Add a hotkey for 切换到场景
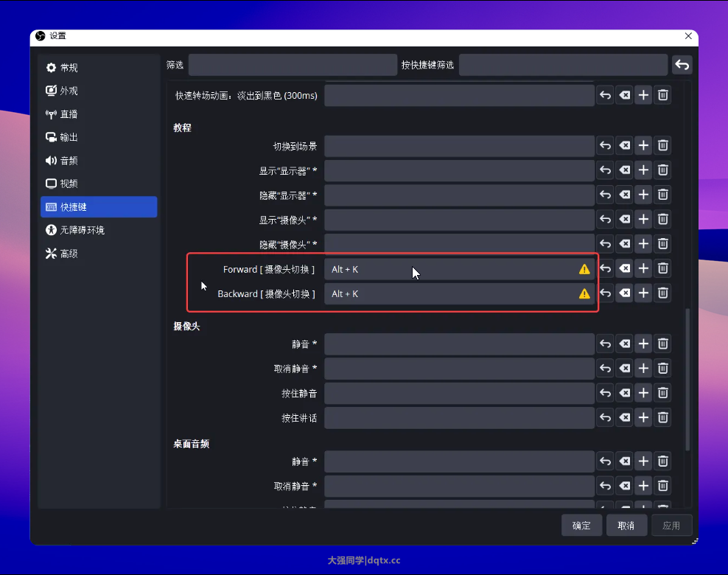This screenshot has height=575, width=728. coord(643,146)
